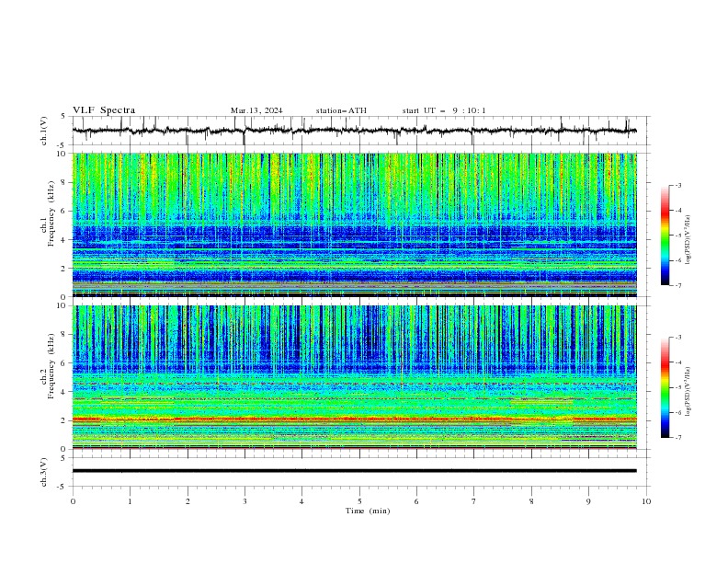Click time axis tick label "3"
The width and height of the screenshot is (728, 563).
pyautogui.click(x=245, y=501)
